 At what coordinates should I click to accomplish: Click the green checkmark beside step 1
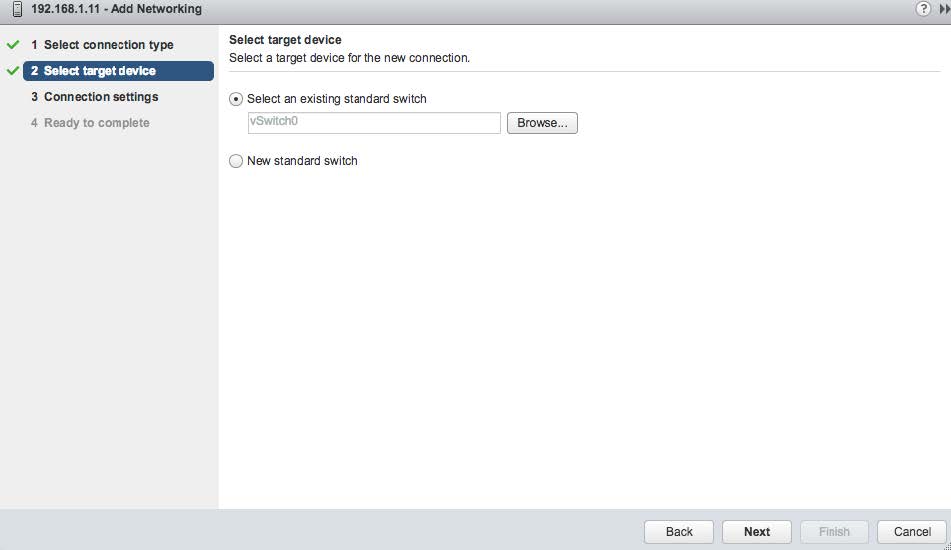tap(13, 45)
